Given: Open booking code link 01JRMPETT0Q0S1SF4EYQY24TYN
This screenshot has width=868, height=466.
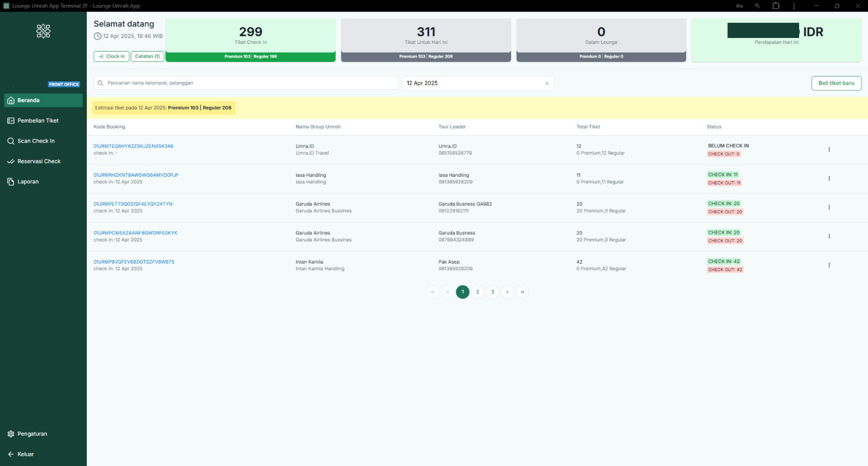Looking at the screenshot, I should 133,204.
